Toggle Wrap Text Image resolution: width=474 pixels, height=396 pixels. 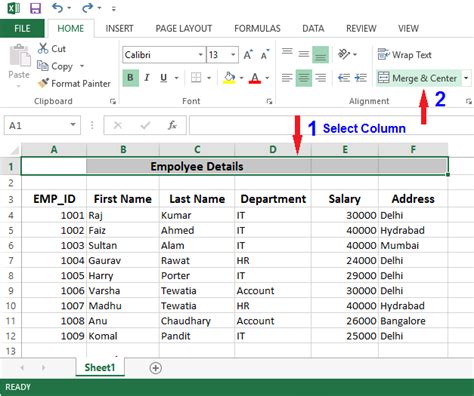click(405, 54)
